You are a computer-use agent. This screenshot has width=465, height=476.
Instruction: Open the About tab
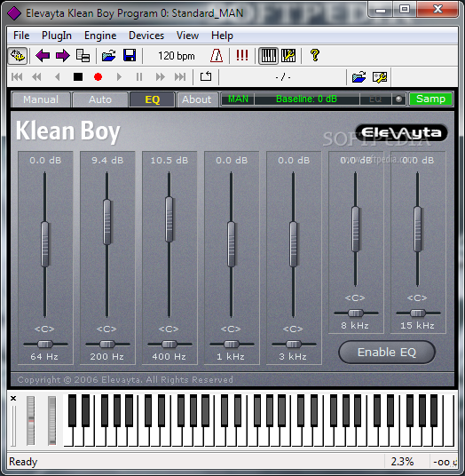[x=197, y=99]
